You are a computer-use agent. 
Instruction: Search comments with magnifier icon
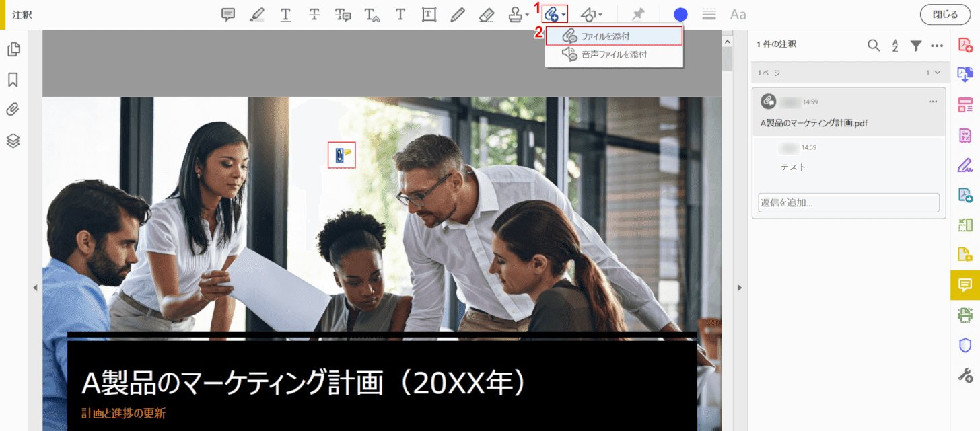874,45
